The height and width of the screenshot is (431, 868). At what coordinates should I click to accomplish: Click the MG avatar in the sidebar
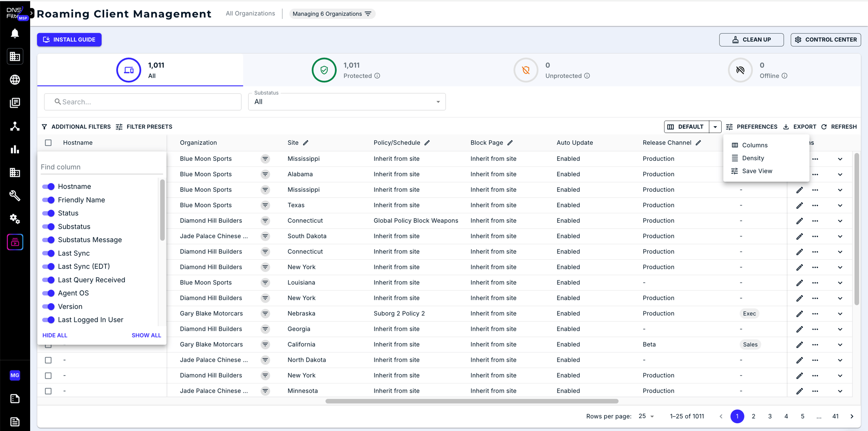point(15,375)
